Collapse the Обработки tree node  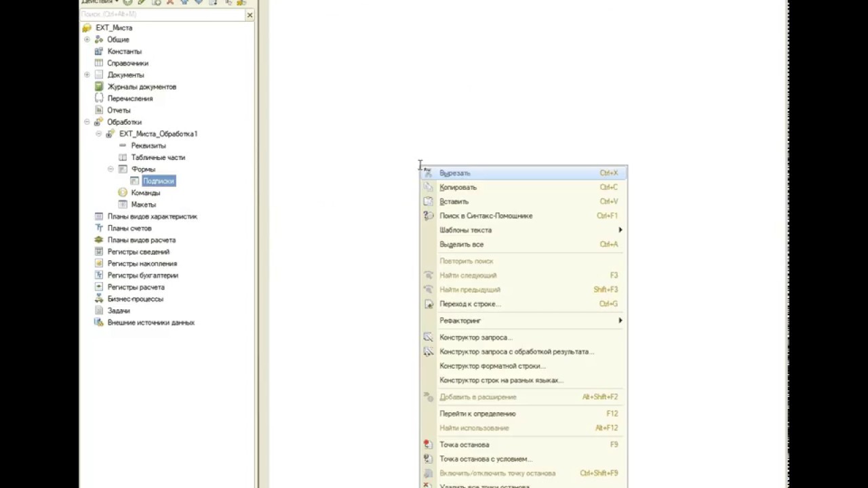[87, 122]
